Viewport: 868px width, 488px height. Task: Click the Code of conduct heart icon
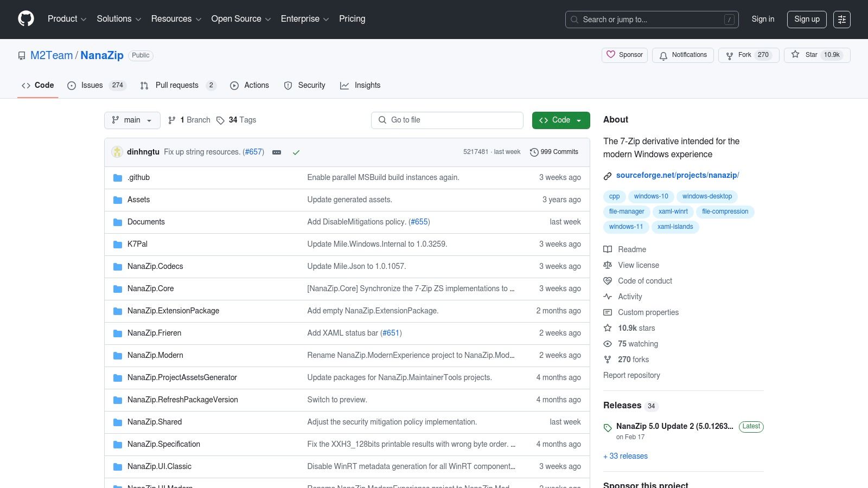click(x=608, y=281)
